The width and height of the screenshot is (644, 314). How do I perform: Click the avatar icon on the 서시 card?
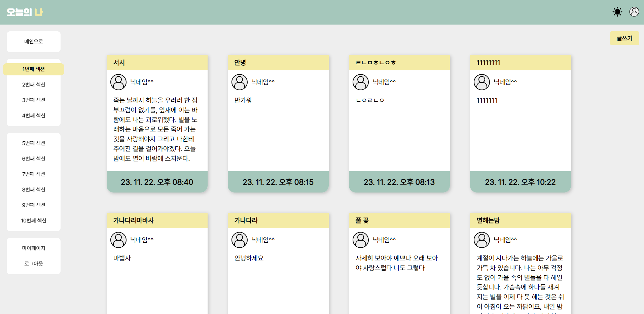point(118,82)
